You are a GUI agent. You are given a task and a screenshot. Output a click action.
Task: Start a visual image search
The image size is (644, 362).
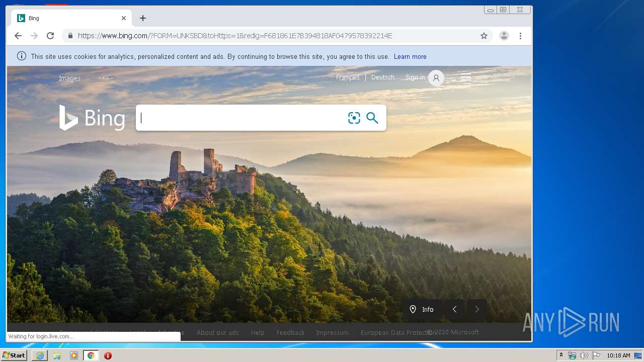pyautogui.click(x=354, y=118)
